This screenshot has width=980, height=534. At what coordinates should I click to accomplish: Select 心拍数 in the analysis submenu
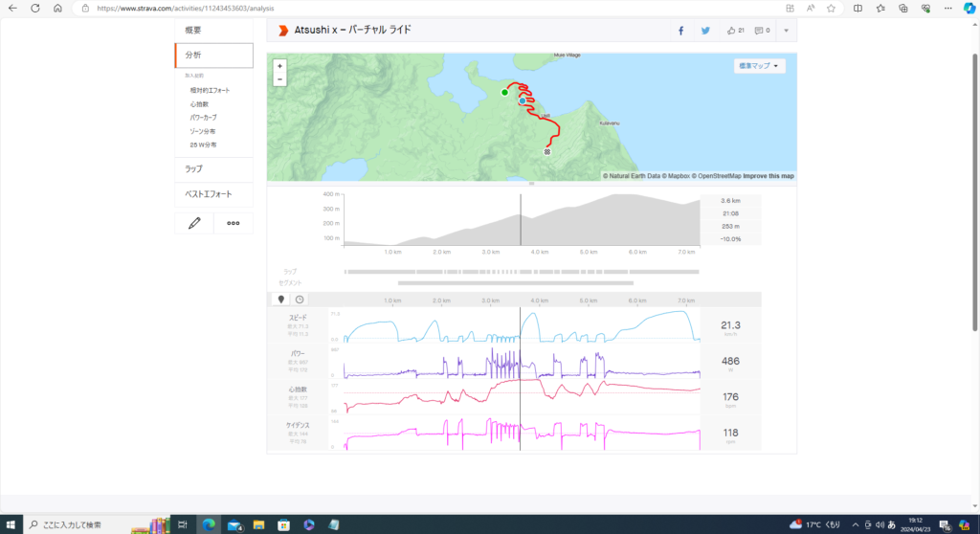pos(199,103)
